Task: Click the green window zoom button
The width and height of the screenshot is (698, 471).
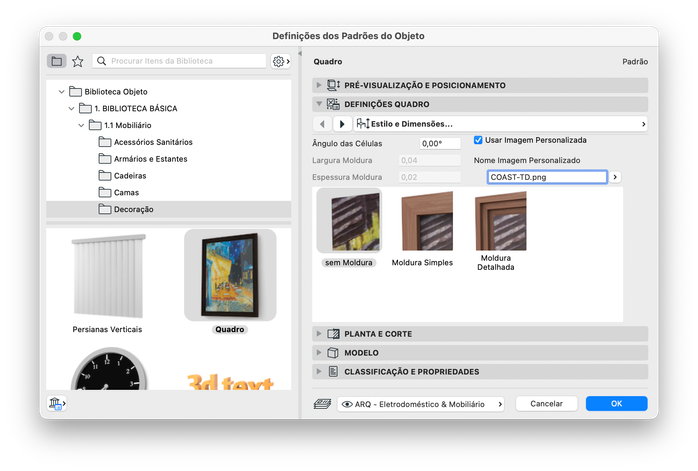Action: pyautogui.click(x=77, y=36)
